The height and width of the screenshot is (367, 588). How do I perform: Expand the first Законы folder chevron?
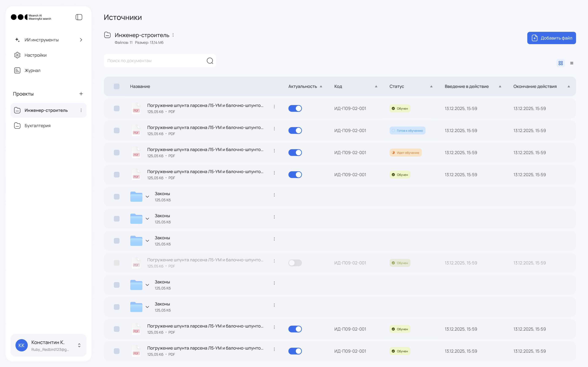coord(147,197)
